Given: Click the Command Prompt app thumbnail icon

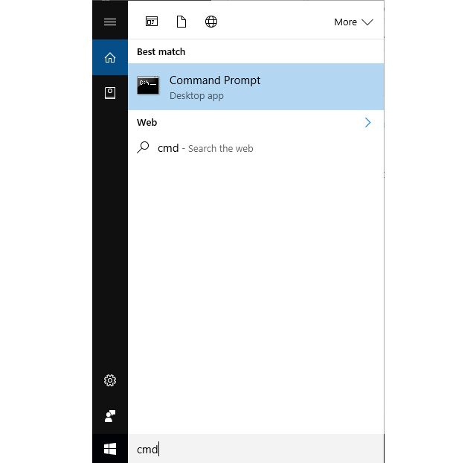Looking at the screenshot, I should point(148,86).
